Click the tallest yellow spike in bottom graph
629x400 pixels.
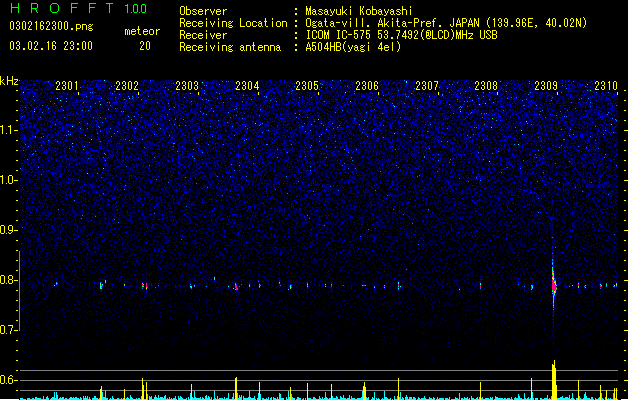554,380
